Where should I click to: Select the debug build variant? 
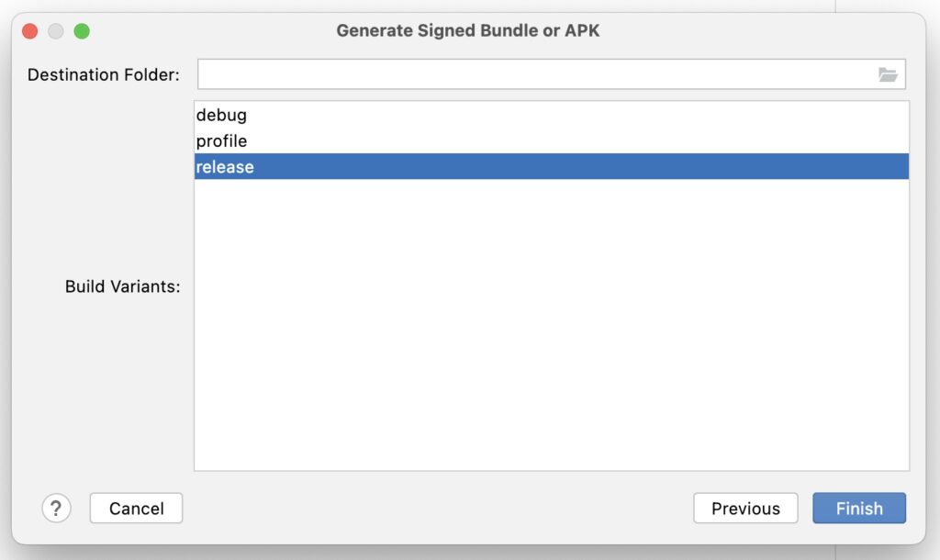(552, 115)
